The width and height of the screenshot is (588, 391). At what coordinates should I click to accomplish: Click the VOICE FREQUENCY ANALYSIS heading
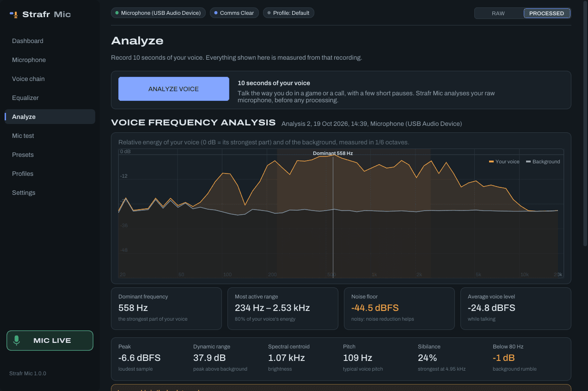pyautogui.click(x=193, y=123)
